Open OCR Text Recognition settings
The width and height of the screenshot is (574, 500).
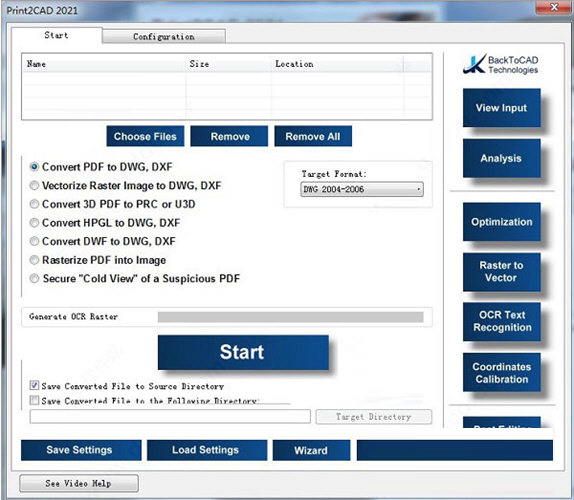(x=502, y=321)
